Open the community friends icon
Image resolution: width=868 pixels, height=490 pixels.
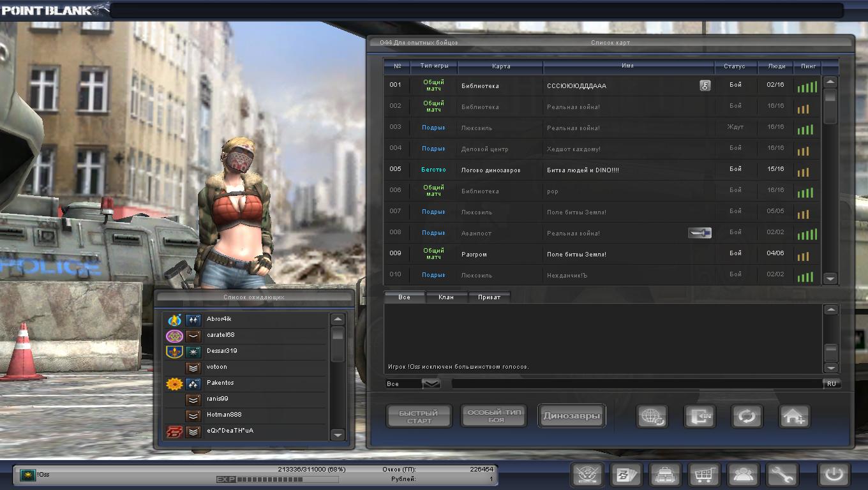click(x=744, y=475)
